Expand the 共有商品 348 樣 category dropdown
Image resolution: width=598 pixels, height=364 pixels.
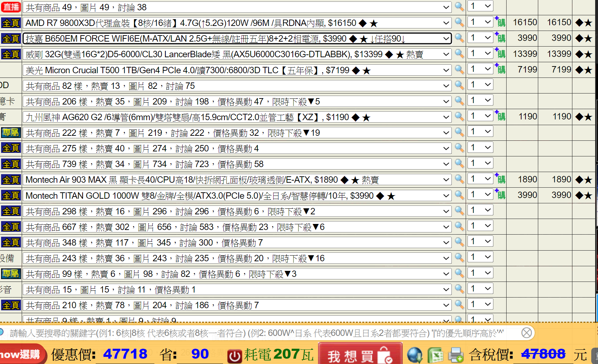pos(237,243)
